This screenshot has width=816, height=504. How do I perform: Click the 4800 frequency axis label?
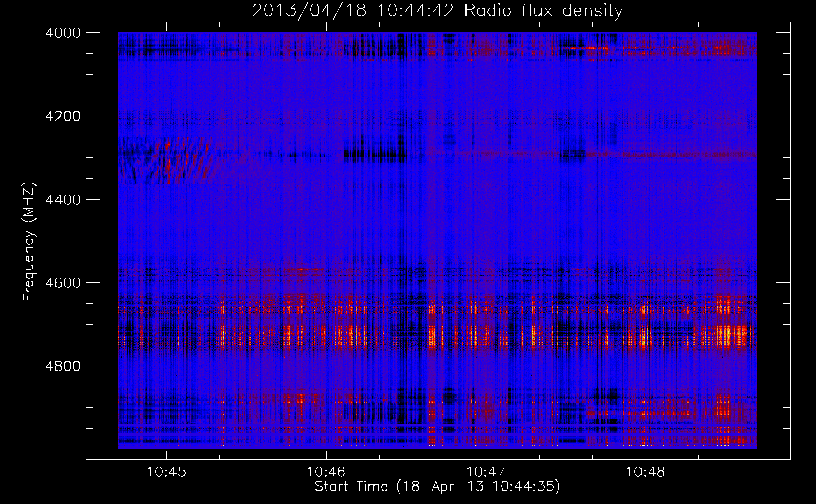[x=63, y=366]
